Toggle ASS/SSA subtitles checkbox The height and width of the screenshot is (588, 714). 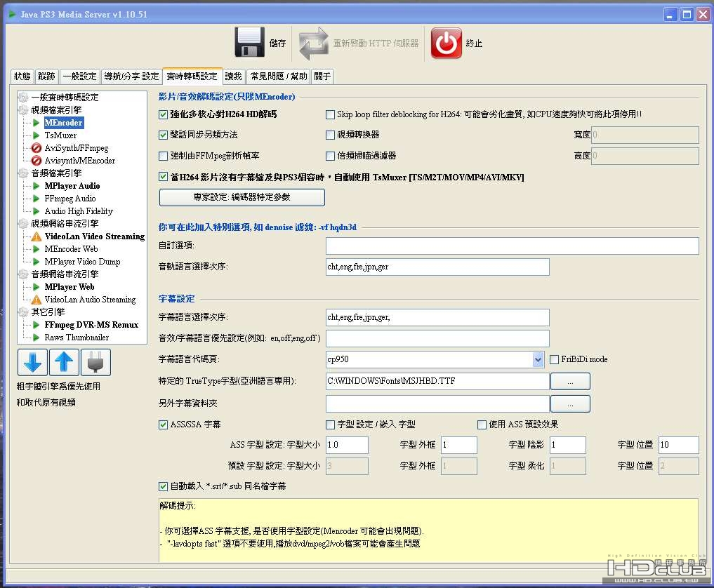(163, 425)
